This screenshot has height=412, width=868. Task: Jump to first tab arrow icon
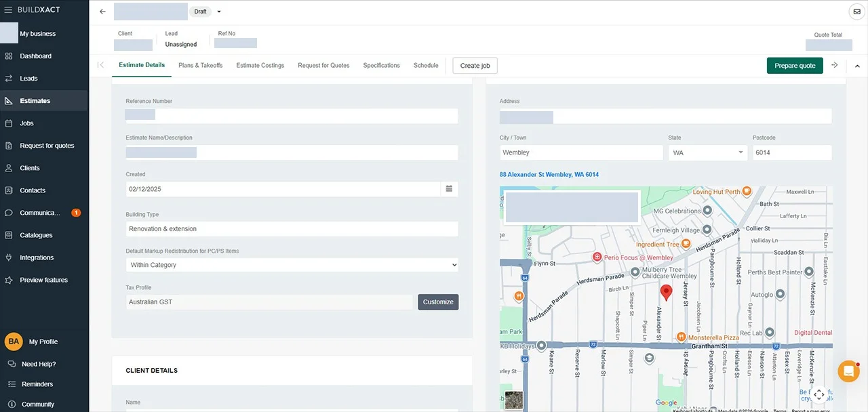tap(101, 65)
